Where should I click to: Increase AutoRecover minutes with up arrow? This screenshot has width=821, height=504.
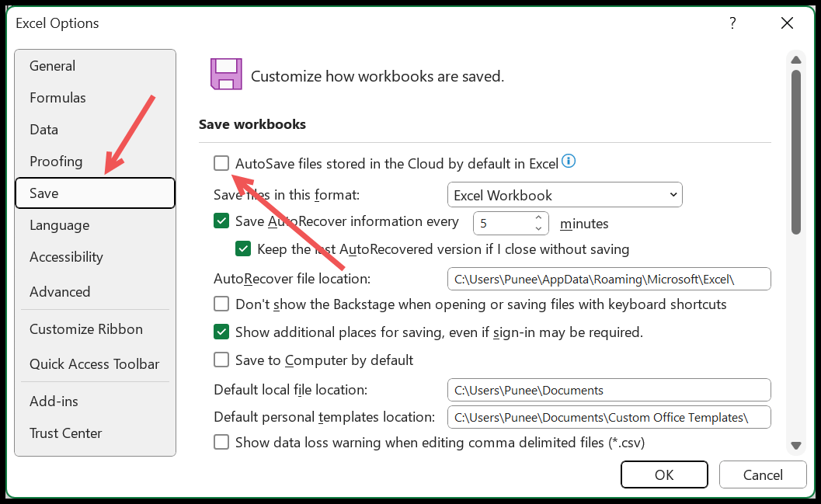537,218
